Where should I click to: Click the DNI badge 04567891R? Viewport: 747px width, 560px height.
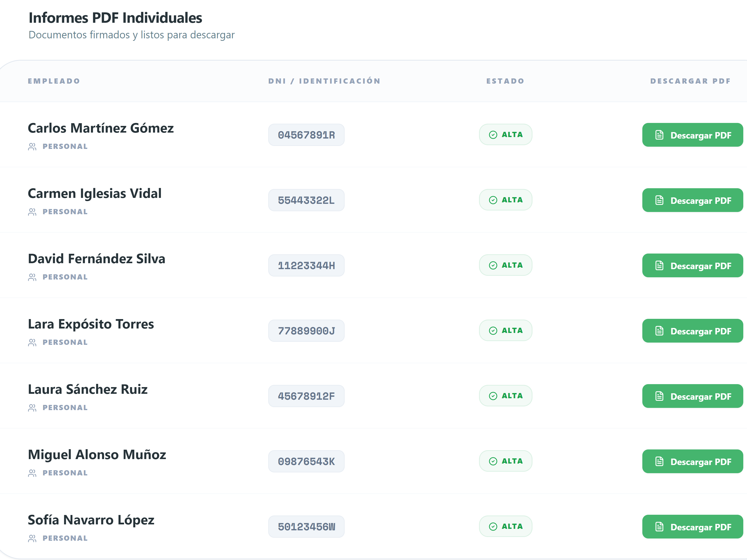pyautogui.click(x=306, y=135)
